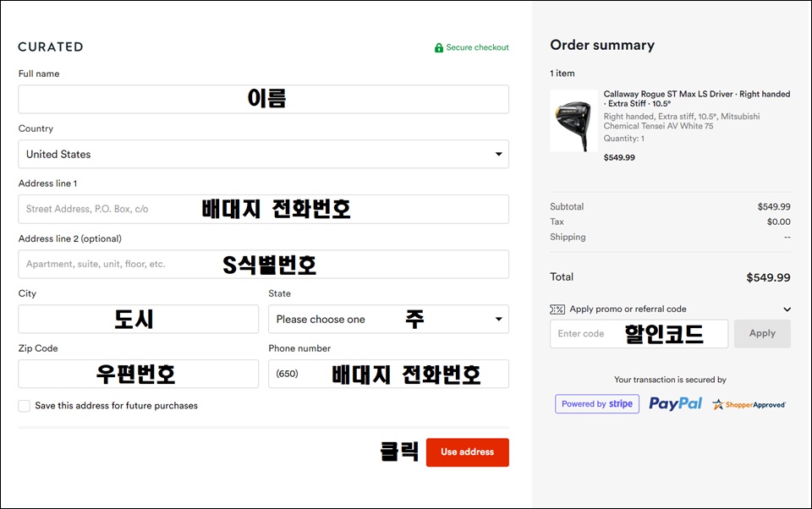This screenshot has height=509, width=812.
Task: Click the promo code ticket icon
Action: coord(557,309)
